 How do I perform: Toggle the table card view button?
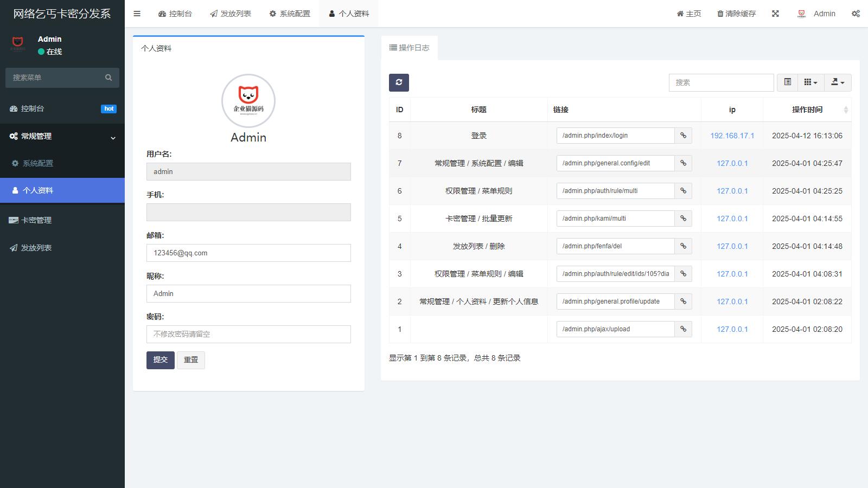click(x=787, y=82)
